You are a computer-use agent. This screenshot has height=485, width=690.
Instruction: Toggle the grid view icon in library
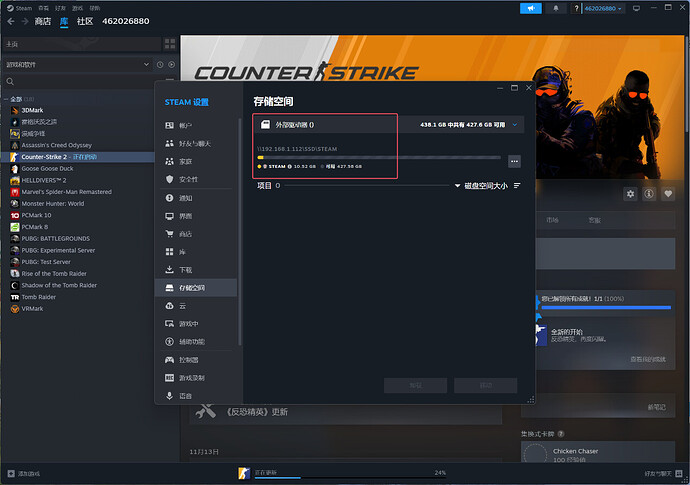170,45
